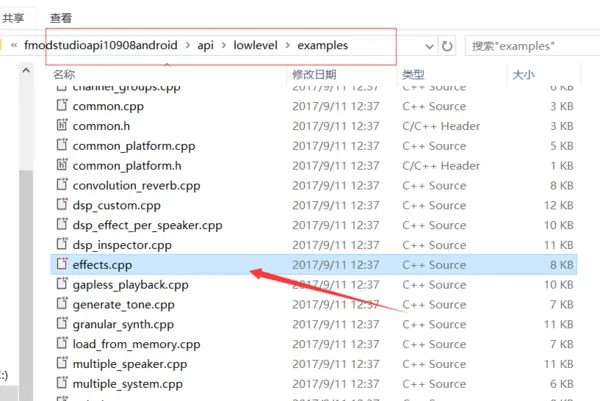Image resolution: width=600 pixels, height=401 pixels.
Task: Click the file name common_platform.h
Action: click(127, 166)
